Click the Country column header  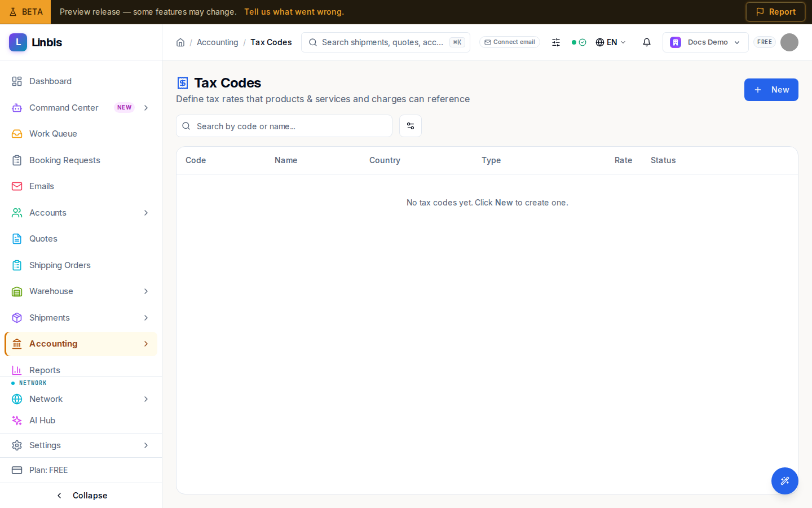point(385,160)
